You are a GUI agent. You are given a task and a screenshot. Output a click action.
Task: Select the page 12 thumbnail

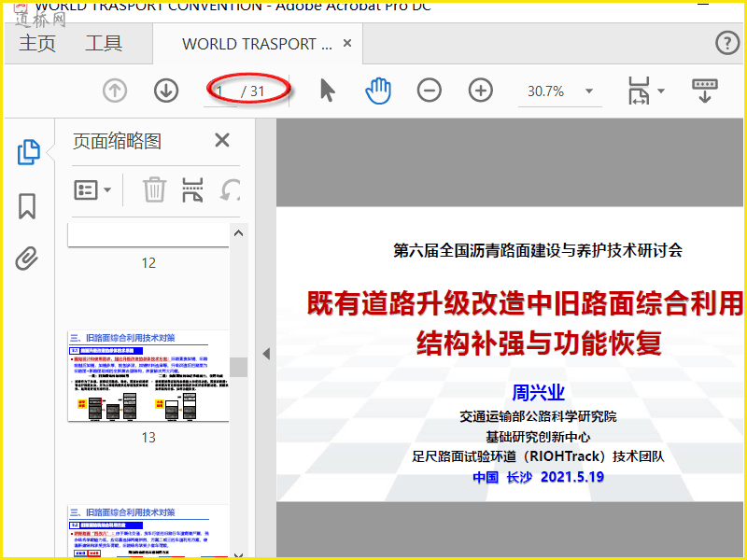(148, 235)
